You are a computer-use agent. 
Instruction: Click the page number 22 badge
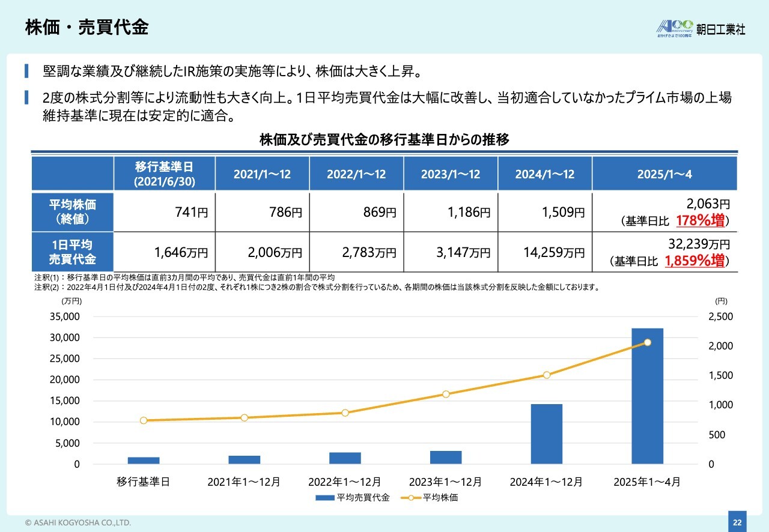click(737, 522)
